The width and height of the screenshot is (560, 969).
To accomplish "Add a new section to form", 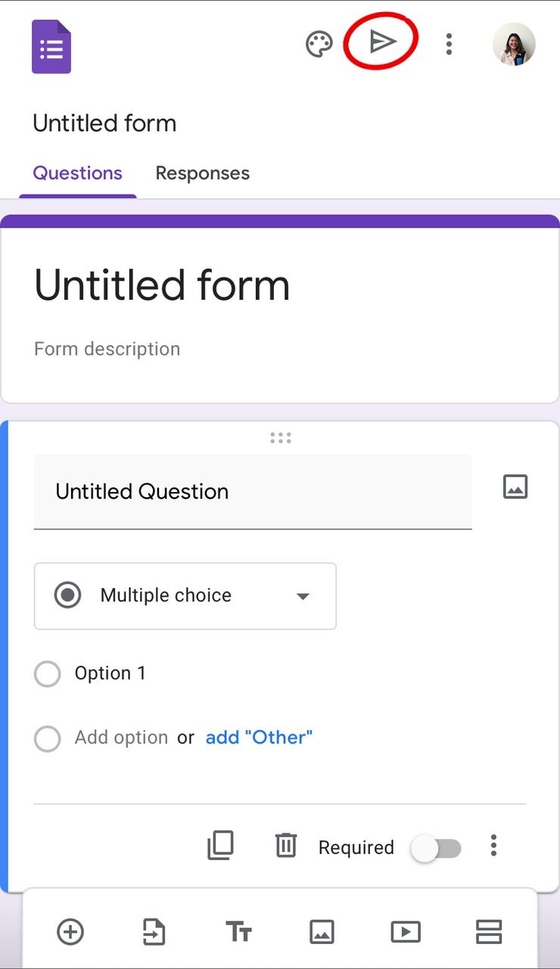I will click(x=489, y=932).
